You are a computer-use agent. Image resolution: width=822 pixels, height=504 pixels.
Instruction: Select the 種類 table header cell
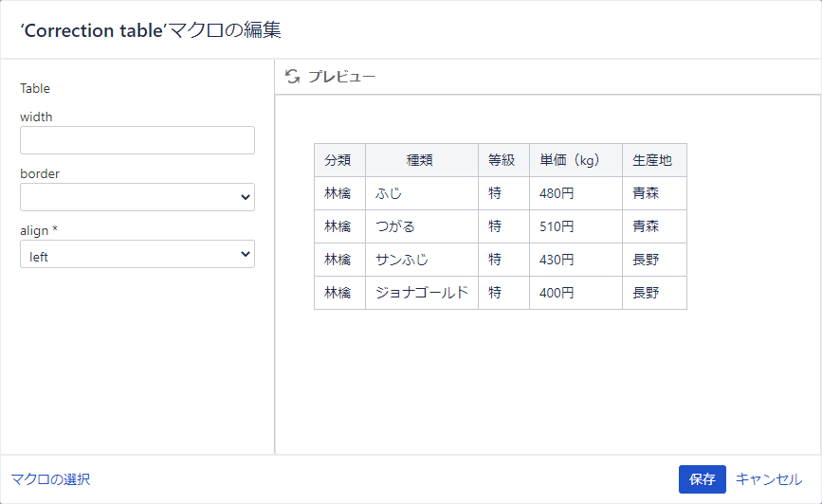click(x=420, y=160)
